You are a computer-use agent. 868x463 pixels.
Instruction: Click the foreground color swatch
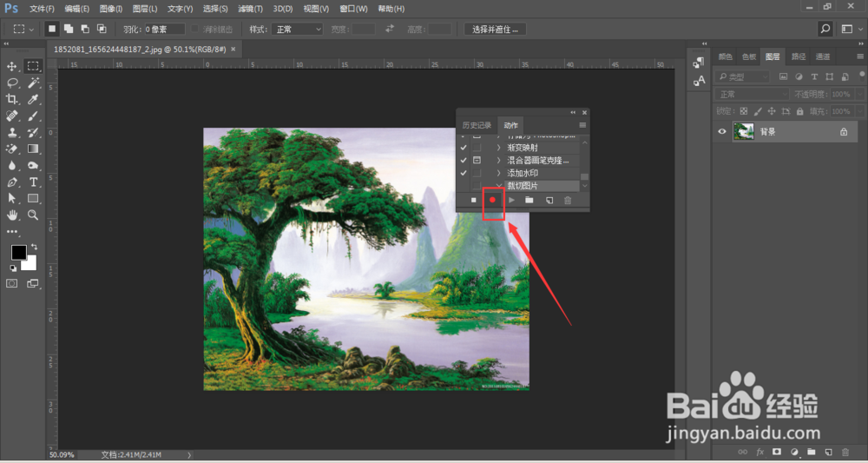click(x=19, y=253)
